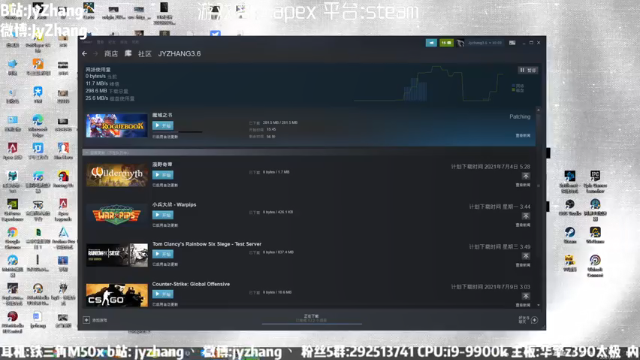Image resolution: width=640 pixels, height=360 pixels.
Task: Click the green friends notification button
Action: pos(446,43)
